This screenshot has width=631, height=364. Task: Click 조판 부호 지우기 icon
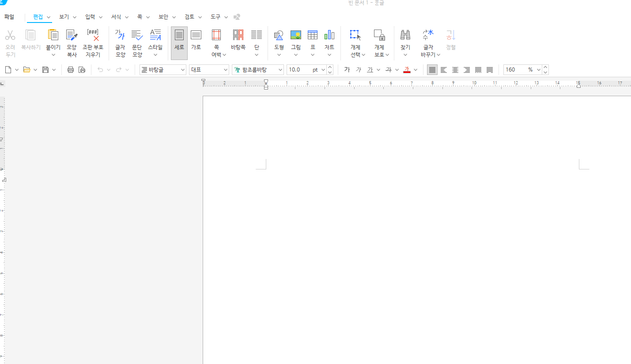pyautogui.click(x=93, y=35)
